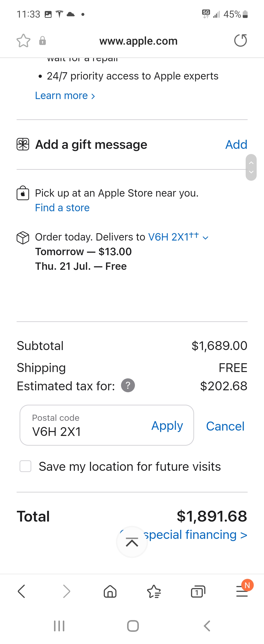Tap the reload page icon
Image resolution: width=264 pixels, height=644 pixels.
point(241,41)
